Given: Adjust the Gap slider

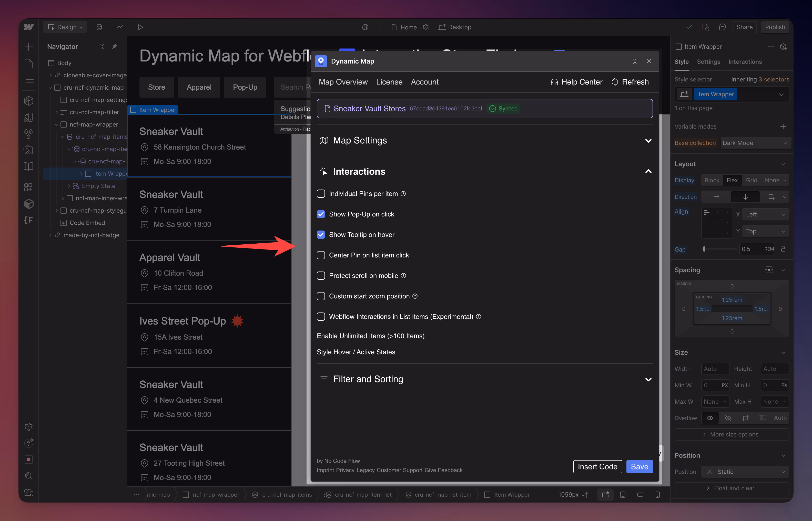Looking at the screenshot, I should coord(704,249).
